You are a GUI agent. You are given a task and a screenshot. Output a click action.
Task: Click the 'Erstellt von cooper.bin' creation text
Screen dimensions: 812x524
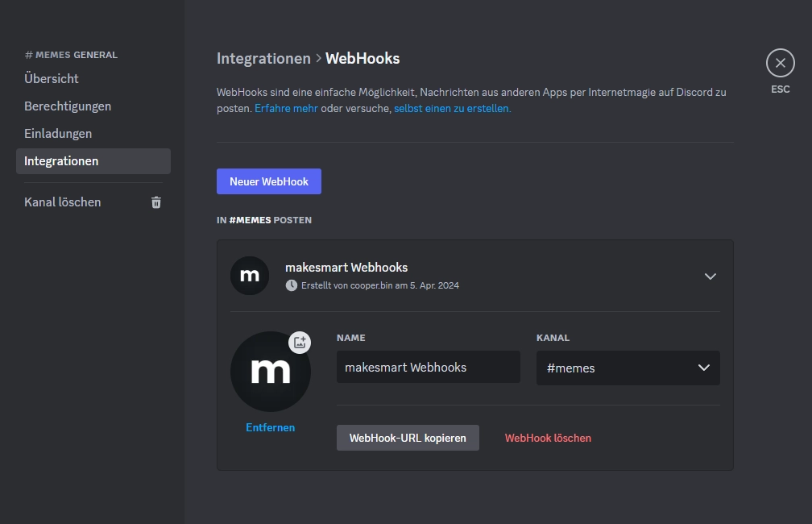[x=379, y=285]
